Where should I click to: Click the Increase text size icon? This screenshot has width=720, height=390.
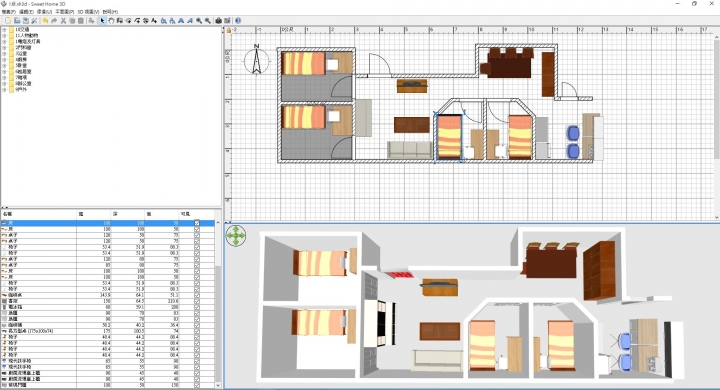pos(163,21)
